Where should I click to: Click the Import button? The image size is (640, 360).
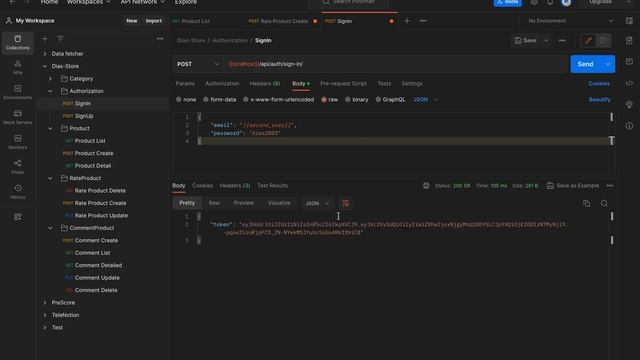[x=153, y=21]
